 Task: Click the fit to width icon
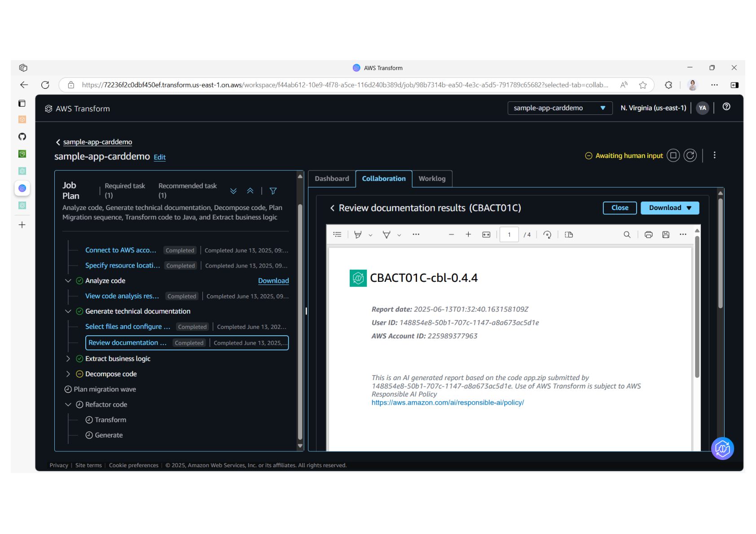486,235
